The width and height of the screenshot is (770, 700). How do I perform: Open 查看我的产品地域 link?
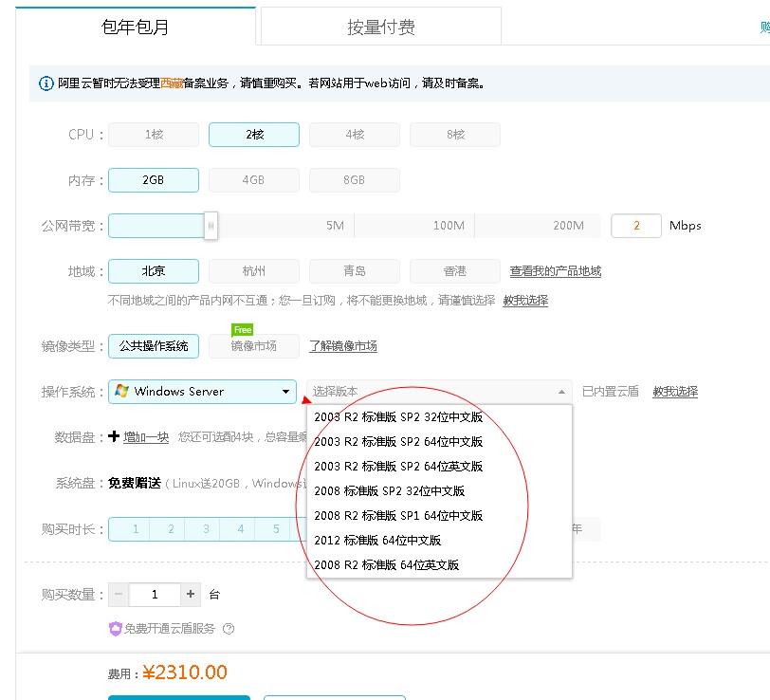pyautogui.click(x=556, y=271)
